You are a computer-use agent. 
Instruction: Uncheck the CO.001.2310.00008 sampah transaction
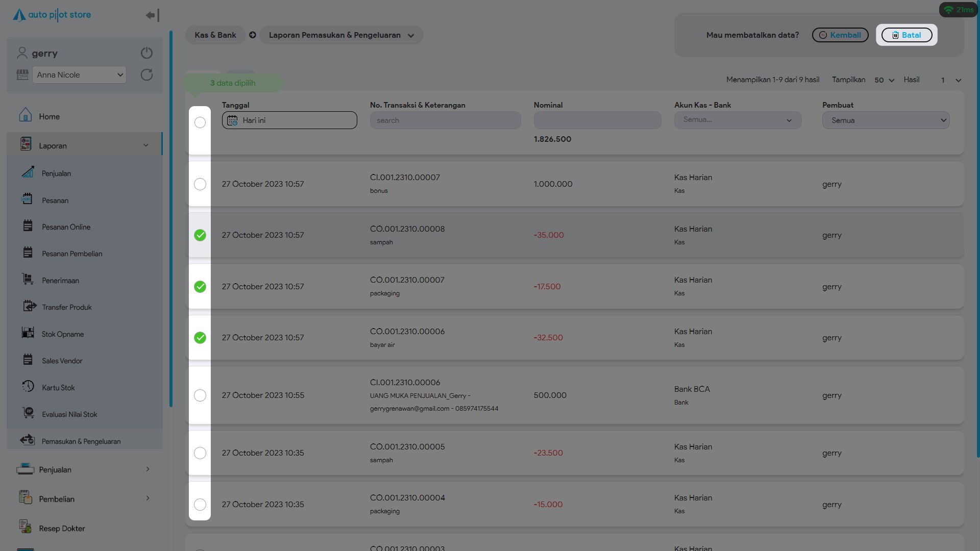[x=200, y=235]
